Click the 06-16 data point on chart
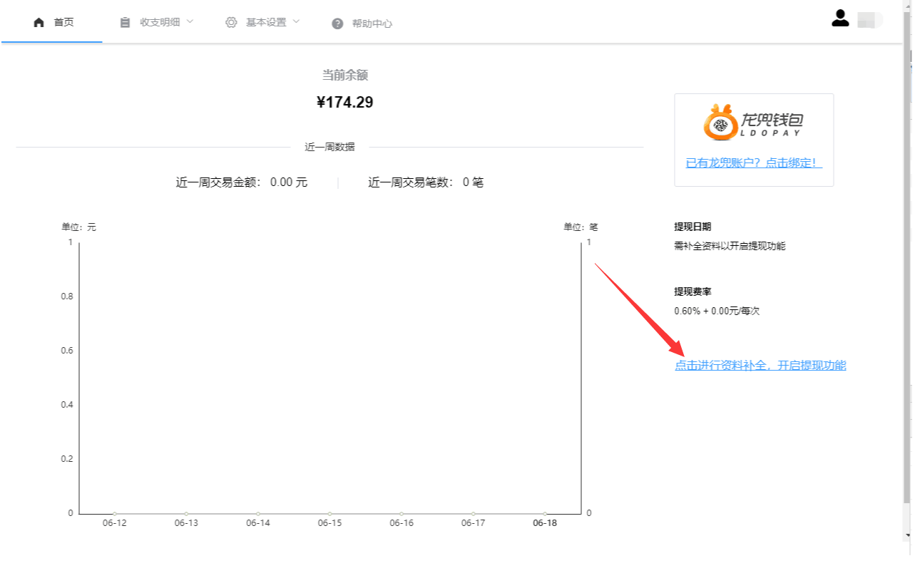 pyautogui.click(x=402, y=513)
